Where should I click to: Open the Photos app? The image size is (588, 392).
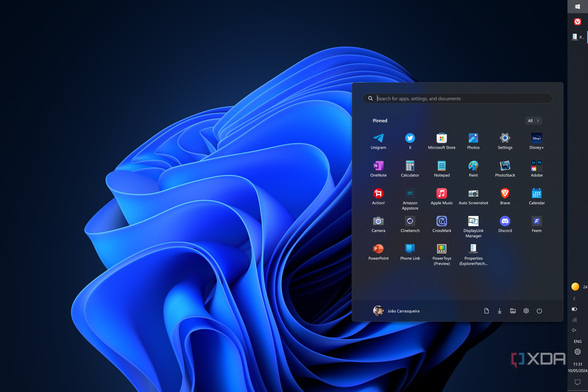point(473,141)
